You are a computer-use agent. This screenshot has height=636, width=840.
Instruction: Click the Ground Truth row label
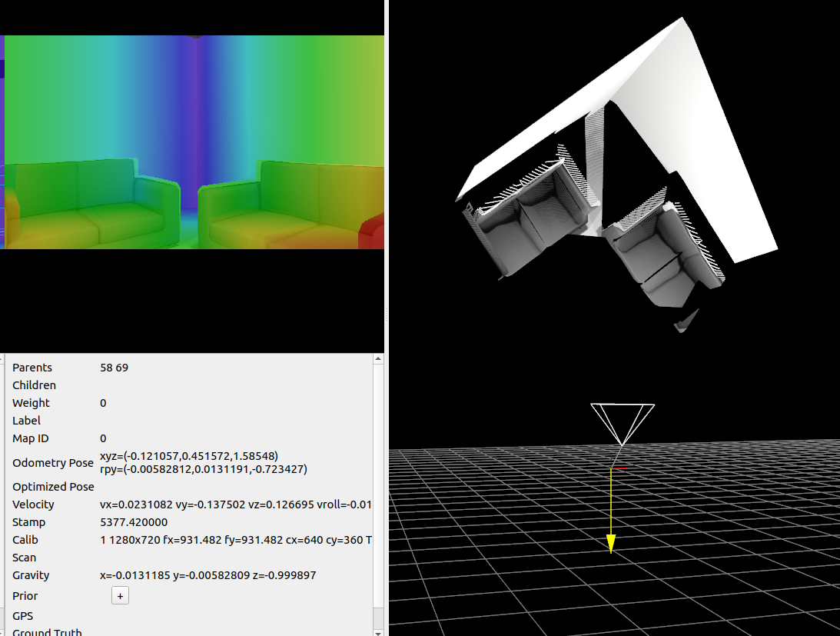[x=47, y=632]
